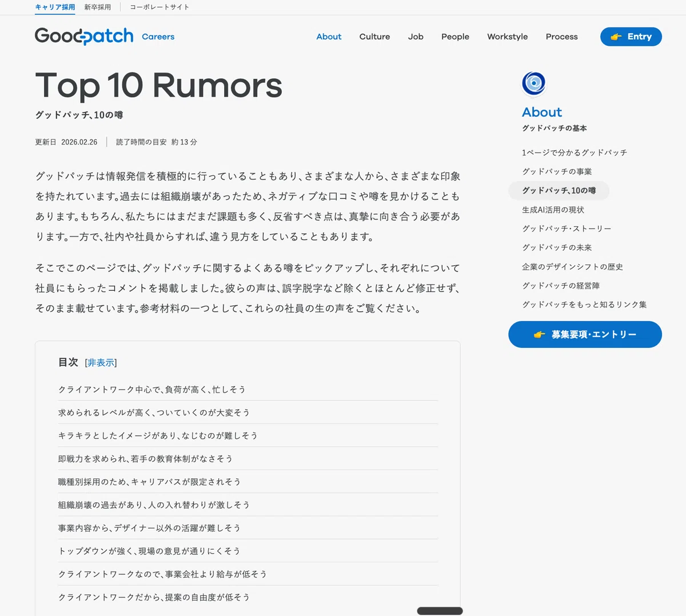Screen dimensions: 686x616
Task: Select sidebar item グッドパッチ、10の噂
Action: click(559, 190)
